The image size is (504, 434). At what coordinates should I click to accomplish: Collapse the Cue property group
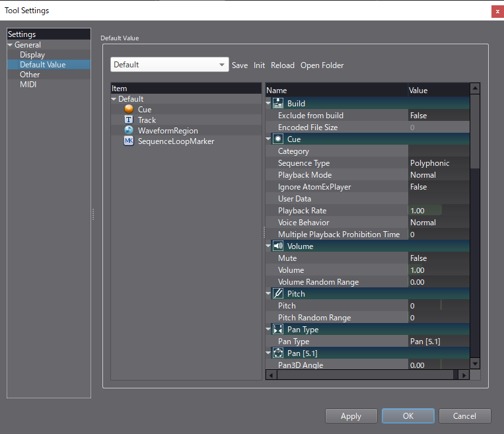268,139
